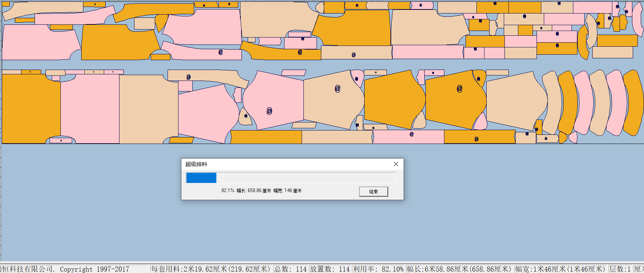Image resolution: width=644 pixels, height=273 pixels.
Task: Select the large pink rectangle in lower row
Action: coord(90,109)
